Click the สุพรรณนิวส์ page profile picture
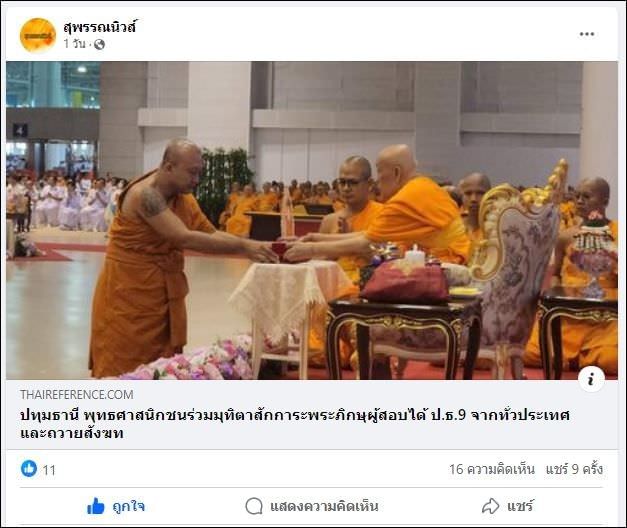Viewport: 627px width, 528px height. pyautogui.click(x=38, y=35)
